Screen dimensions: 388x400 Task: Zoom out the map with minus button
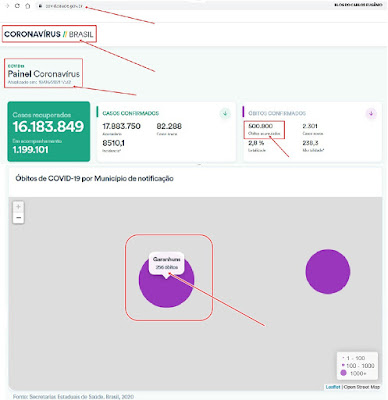point(18,218)
